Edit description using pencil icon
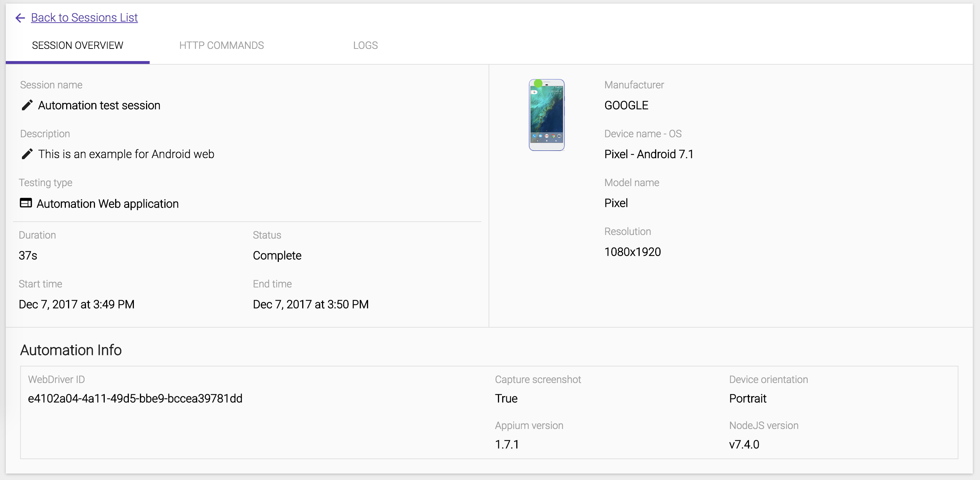 [x=27, y=154]
